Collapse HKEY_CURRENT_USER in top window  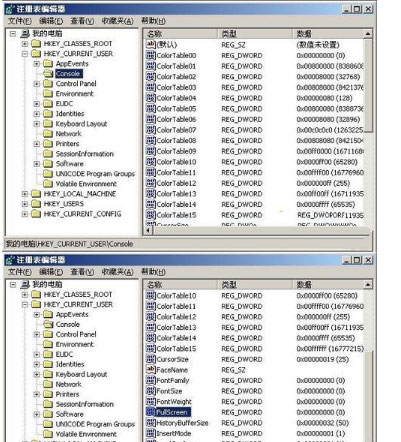coord(25,54)
